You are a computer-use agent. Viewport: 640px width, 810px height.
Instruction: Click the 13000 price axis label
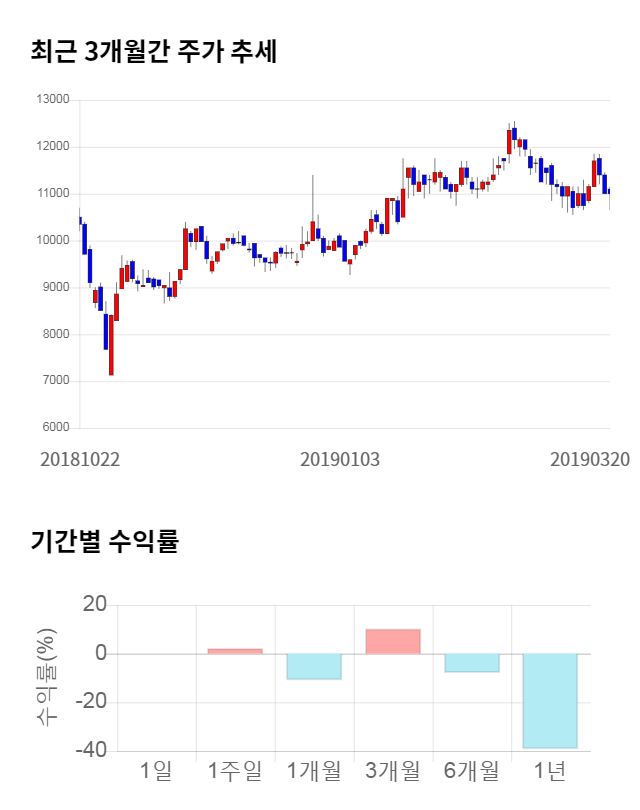pos(53,100)
